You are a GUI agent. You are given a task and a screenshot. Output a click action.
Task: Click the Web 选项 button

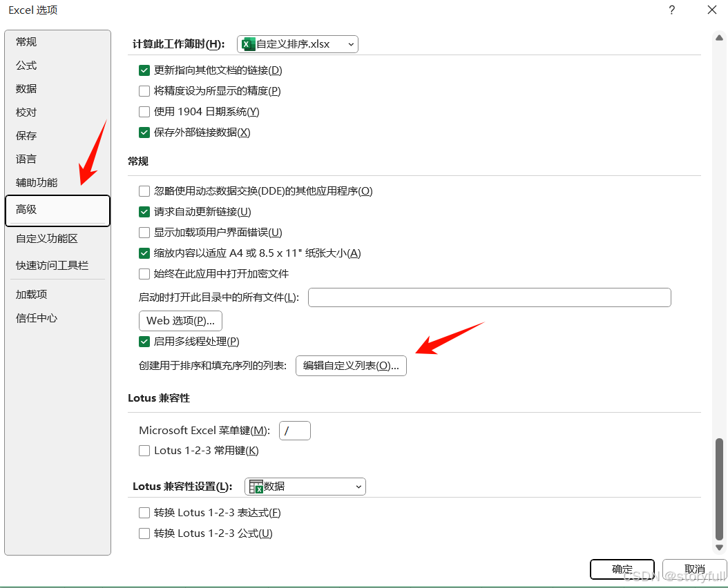180,321
